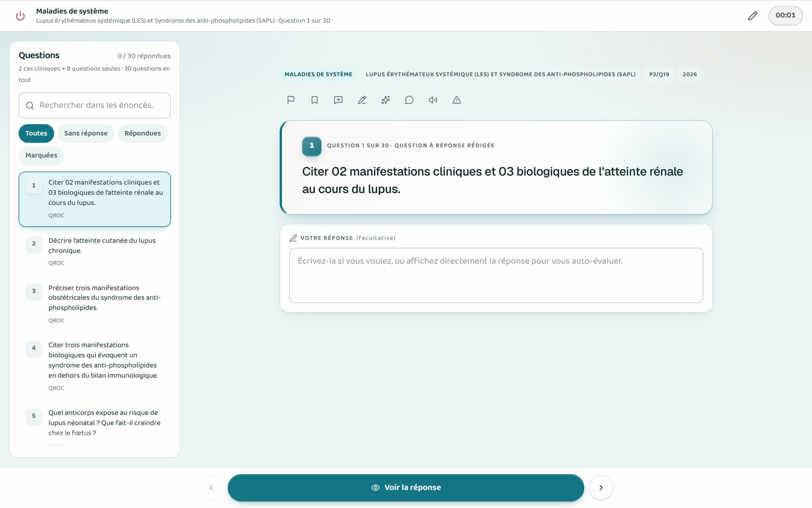Image resolution: width=812 pixels, height=508 pixels.
Task: Click Voir la réponse button
Action: [406, 488]
